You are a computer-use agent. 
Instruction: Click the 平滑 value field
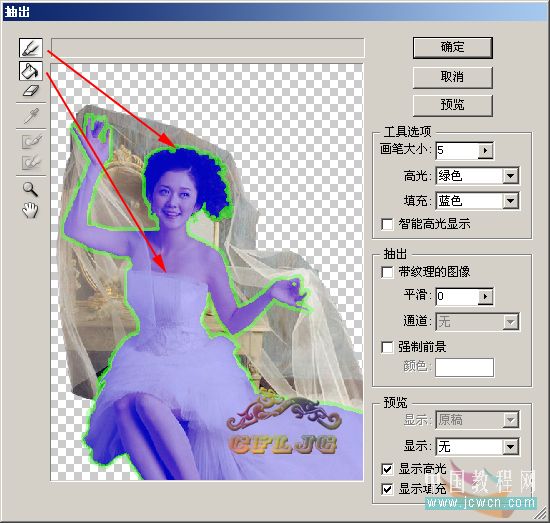coord(457,296)
